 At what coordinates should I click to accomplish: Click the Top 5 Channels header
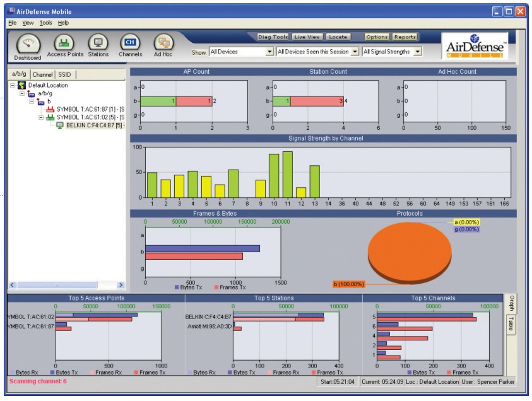433,298
